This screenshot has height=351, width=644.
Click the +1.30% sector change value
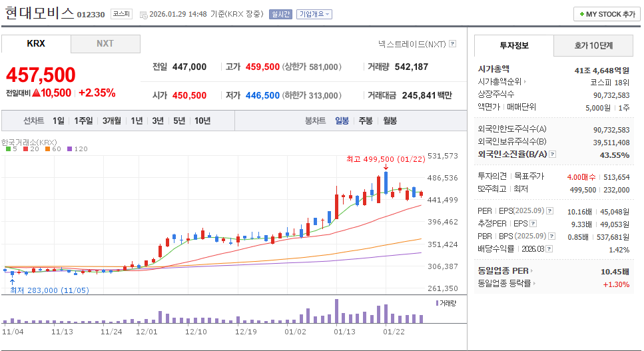click(616, 284)
